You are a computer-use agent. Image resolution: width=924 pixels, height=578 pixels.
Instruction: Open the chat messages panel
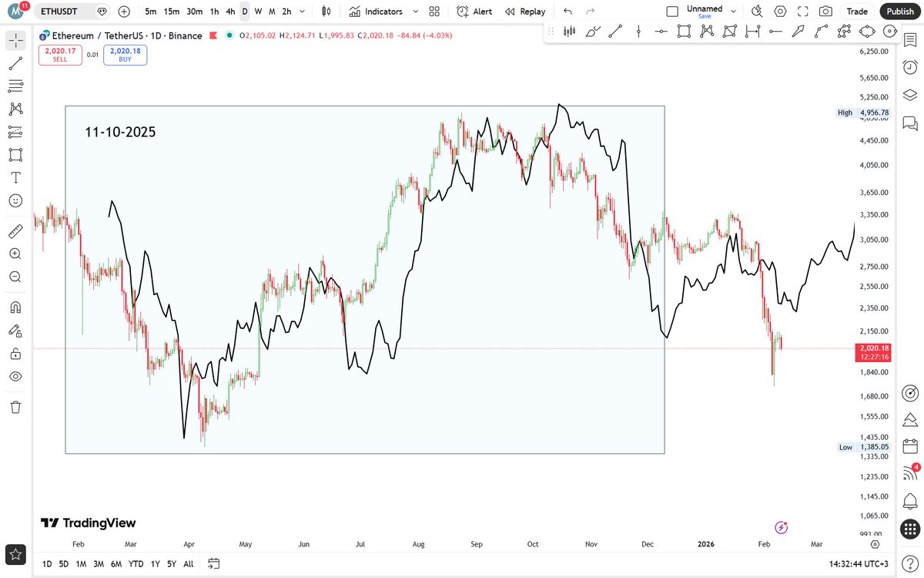[x=910, y=123]
